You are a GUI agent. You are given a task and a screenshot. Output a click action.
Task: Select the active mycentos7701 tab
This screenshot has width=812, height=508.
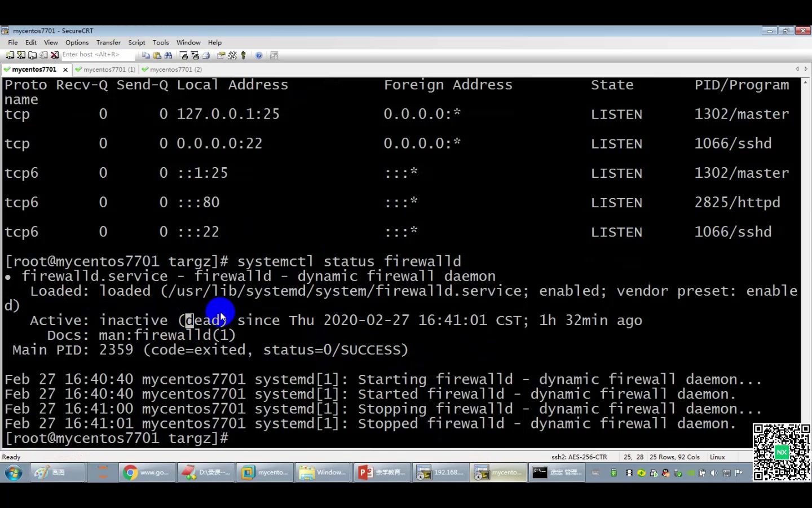click(34, 69)
